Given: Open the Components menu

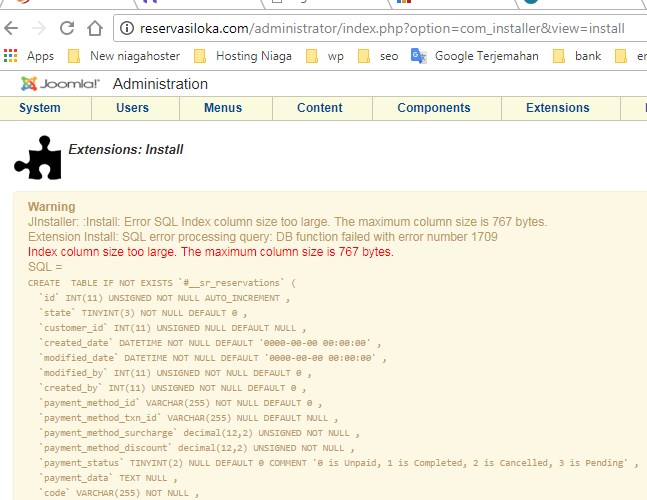Looking at the screenshot, I should 434,108.
